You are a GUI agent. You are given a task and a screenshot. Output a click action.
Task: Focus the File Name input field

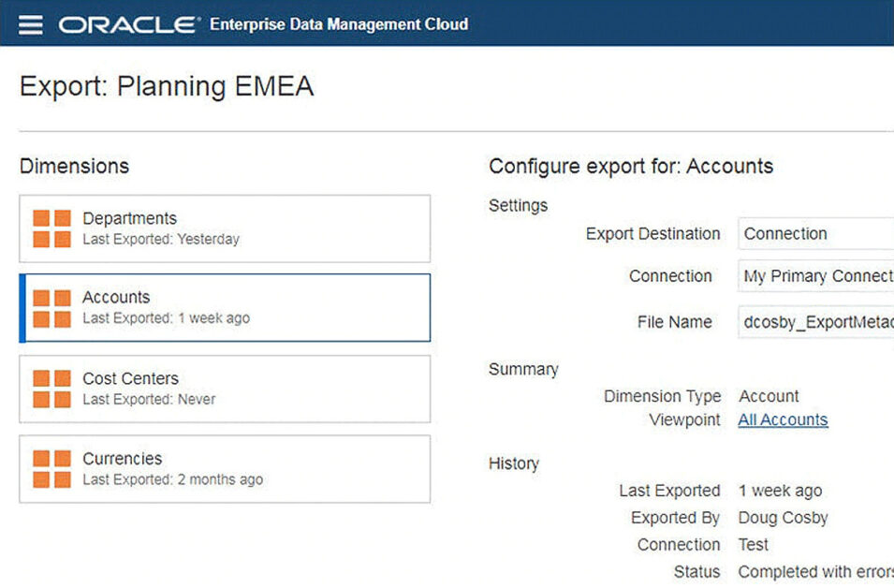click(x=814, y=322)
